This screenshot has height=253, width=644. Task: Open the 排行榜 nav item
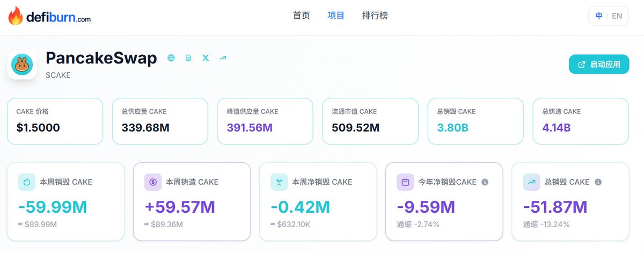click(x=375, y=16)
